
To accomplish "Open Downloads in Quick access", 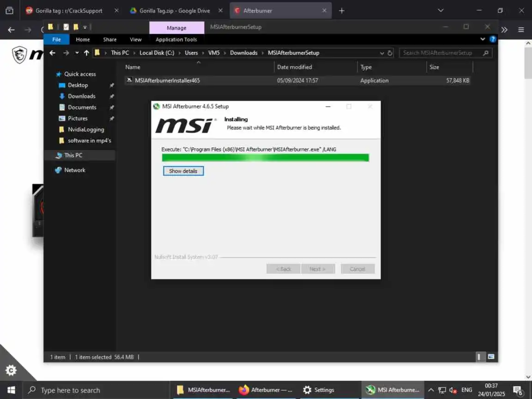I will click(81, 97).
